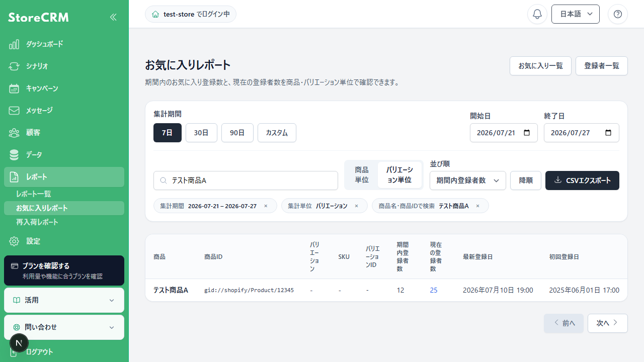
Task: Switch to 商品単位 aggregation
Action: pos(362,175)
